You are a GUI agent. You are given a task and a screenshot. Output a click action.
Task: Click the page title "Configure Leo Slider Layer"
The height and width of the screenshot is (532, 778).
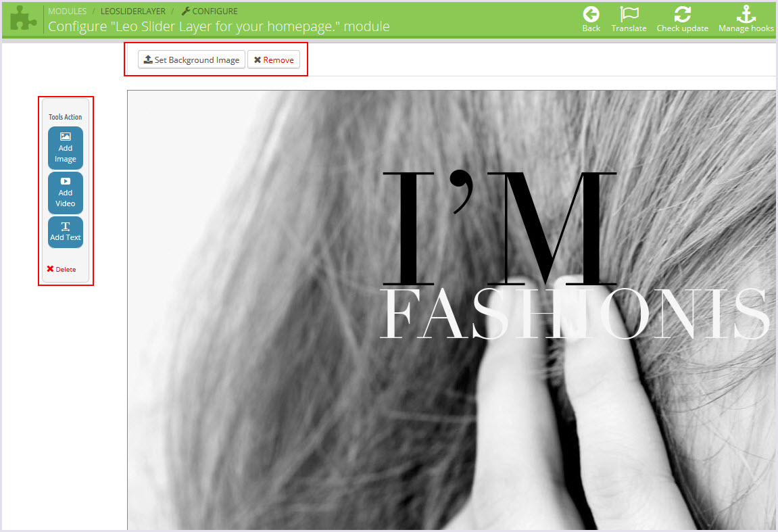point(219,26)
